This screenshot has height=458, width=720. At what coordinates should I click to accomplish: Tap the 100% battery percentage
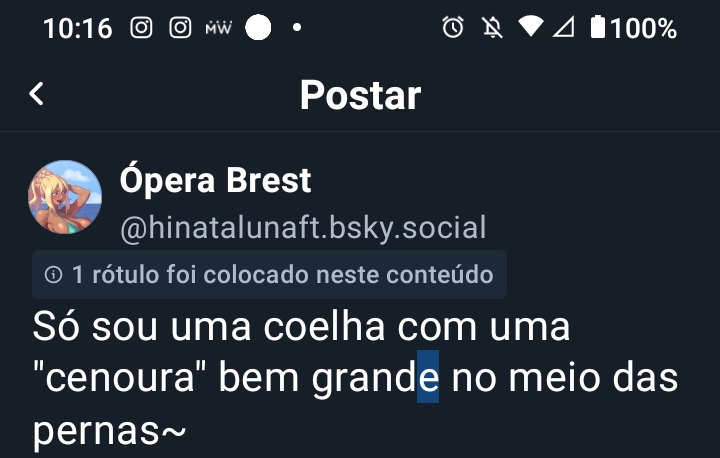645,28
